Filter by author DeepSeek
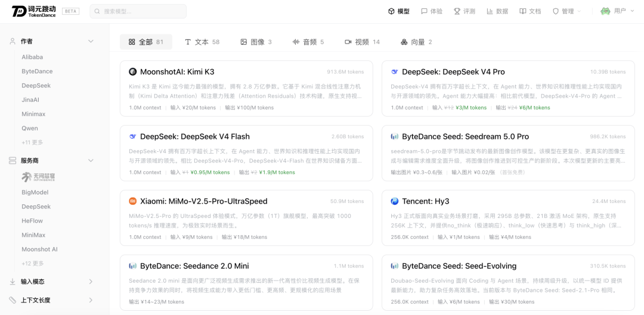 [36, 86]
